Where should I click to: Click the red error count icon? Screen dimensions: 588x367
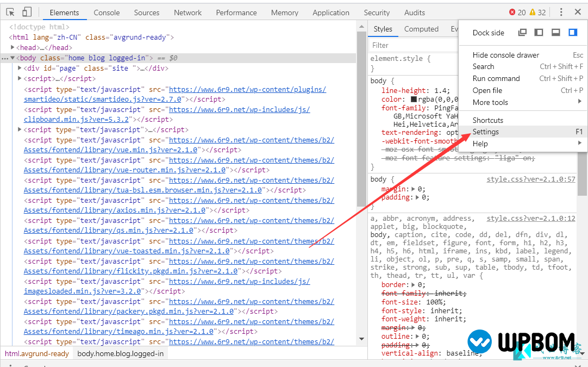pyautogui.click(x=512, y=13)
